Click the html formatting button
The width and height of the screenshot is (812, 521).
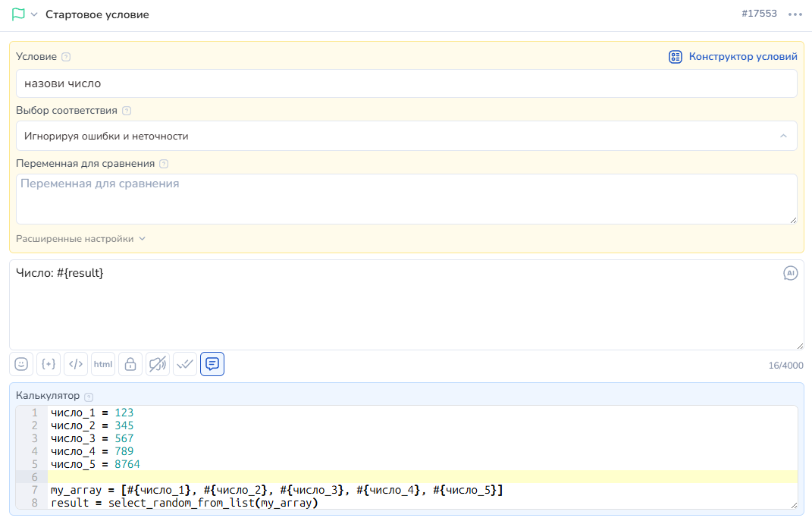coord(103,364)
